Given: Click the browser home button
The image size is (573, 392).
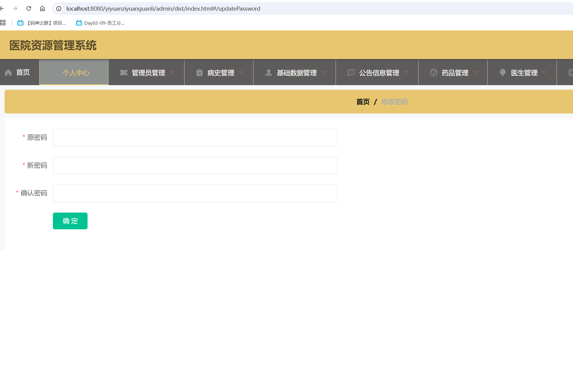Looking at the screenshot, I should point(42,9).
